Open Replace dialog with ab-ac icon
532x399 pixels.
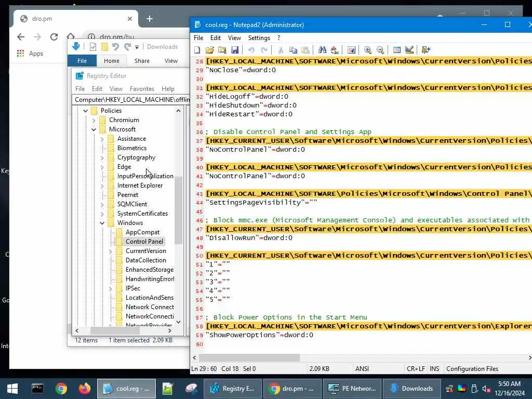tap(335, 50)
